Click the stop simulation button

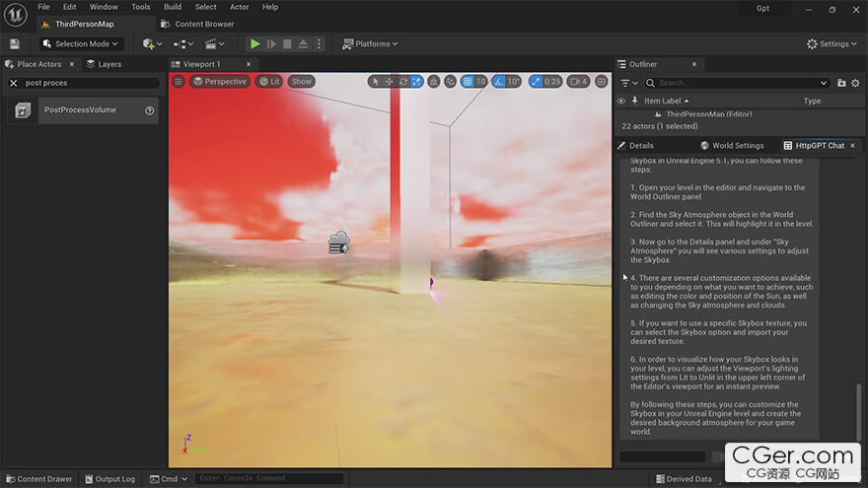coord(287,43)
